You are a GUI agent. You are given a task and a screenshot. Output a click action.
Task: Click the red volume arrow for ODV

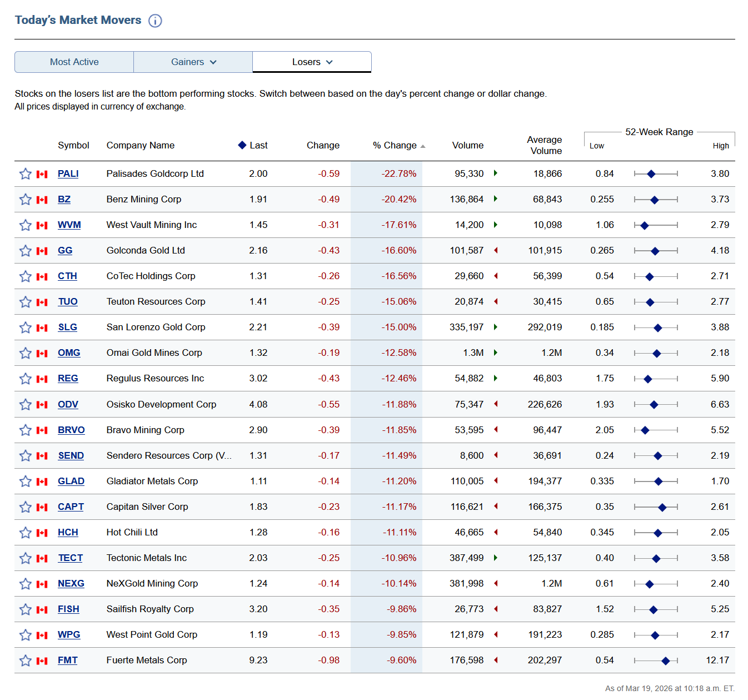[x=495, y=404]
